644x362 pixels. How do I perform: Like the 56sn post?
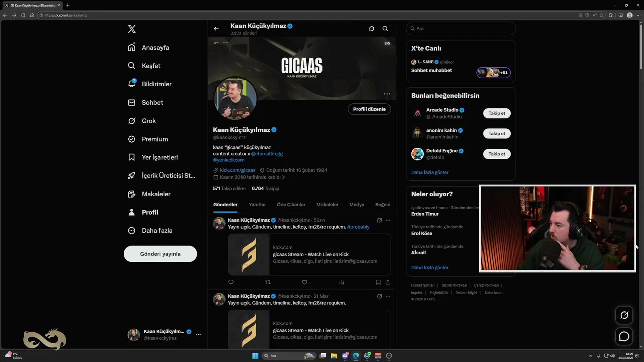tap(304, 282)
